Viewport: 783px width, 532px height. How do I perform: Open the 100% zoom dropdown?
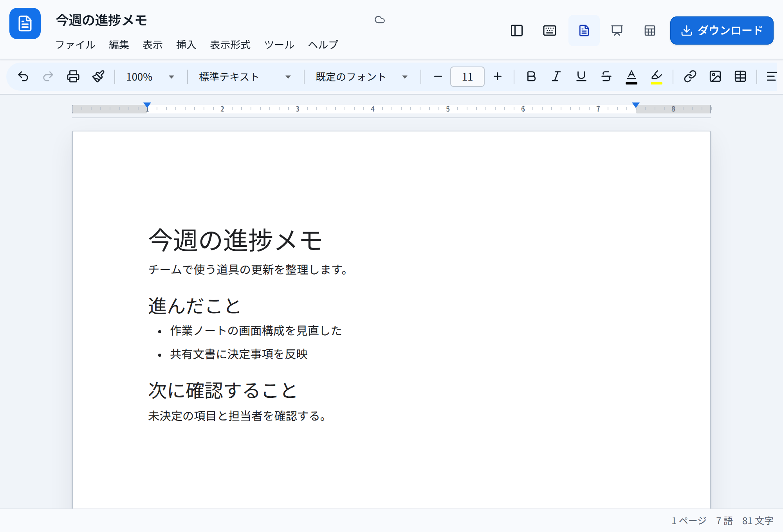[150, 77]
